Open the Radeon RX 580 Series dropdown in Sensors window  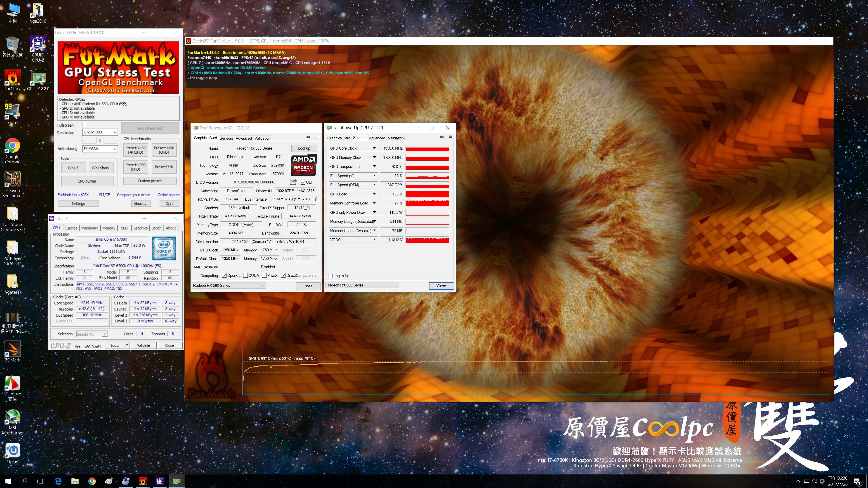pos(362,285)
